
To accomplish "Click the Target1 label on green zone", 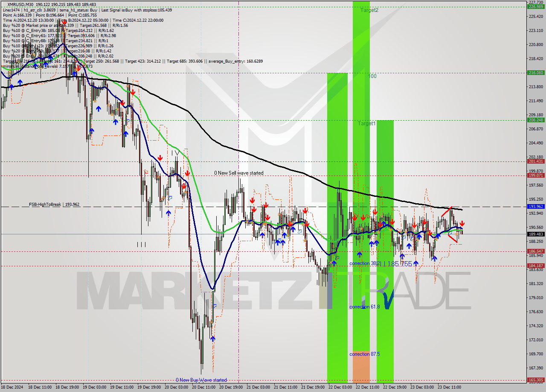I will coord(367,123).
